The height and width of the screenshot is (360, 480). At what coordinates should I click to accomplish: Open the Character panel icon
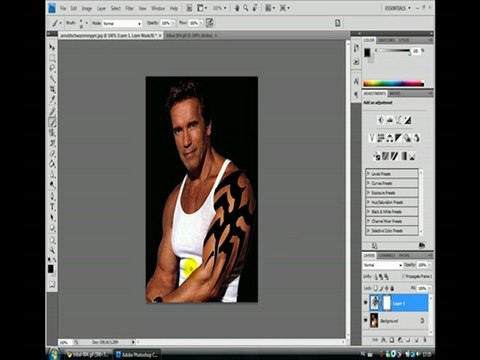pos(356,82)
